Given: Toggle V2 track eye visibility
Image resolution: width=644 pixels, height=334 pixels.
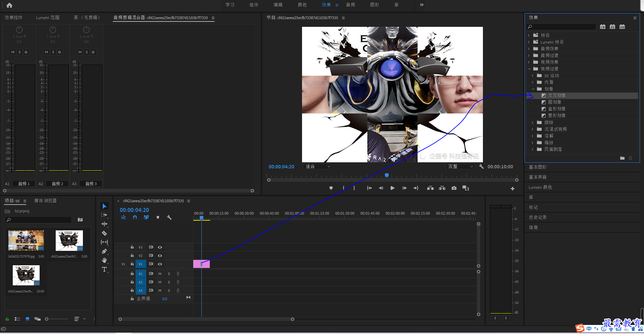Looking at the screenshot, I should [160, 256].
